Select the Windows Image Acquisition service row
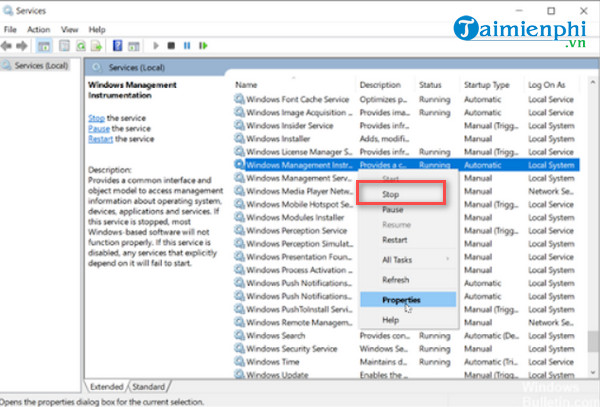Screen dimensions: 600x407 [406, 112]
